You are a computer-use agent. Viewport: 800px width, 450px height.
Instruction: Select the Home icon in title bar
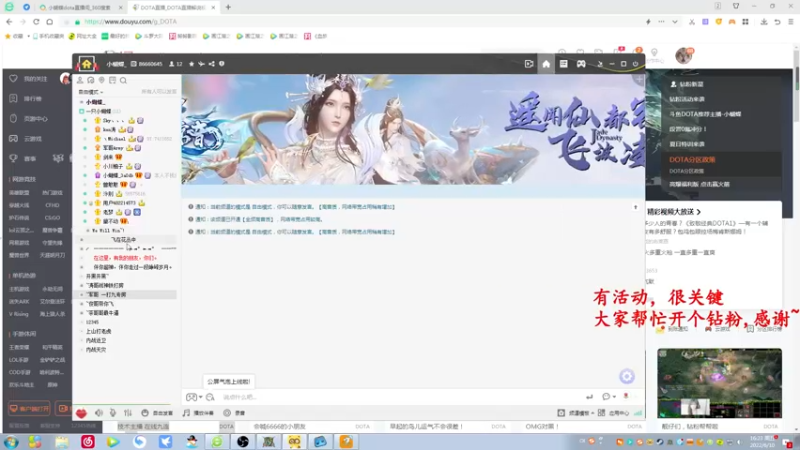point(546,64)
